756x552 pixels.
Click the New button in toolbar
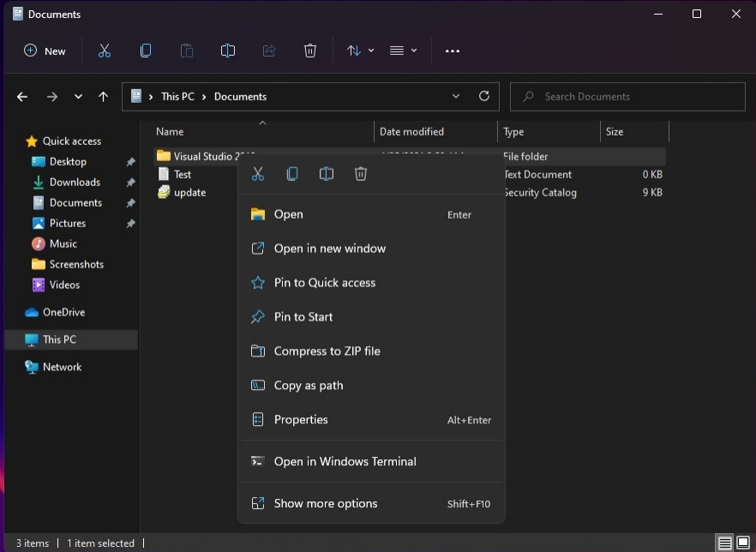point(45,51)
